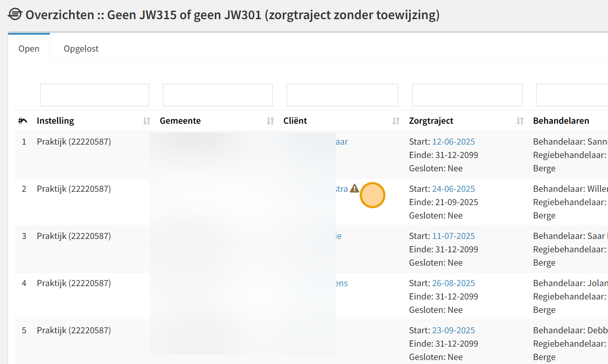Screen dimensions: 608x364
Task: Sort by the Cliënt column arrows
Action: [396, 121]
